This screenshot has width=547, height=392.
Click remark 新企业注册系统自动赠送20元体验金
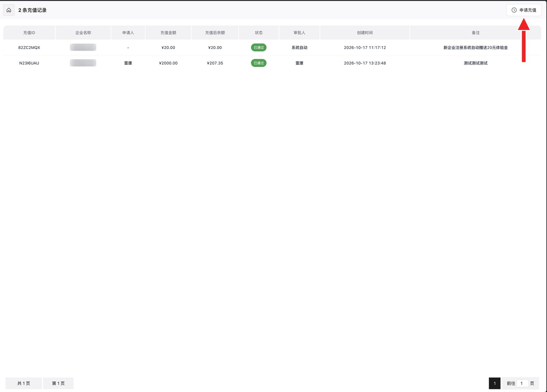point(476,48)
